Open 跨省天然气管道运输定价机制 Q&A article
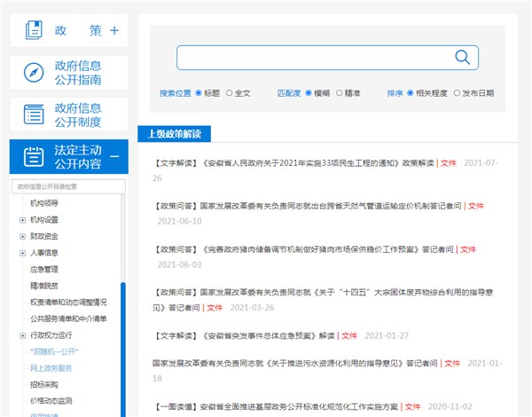Image resolution: width=532 pixels, height=417 pixels. pos(307,206)
